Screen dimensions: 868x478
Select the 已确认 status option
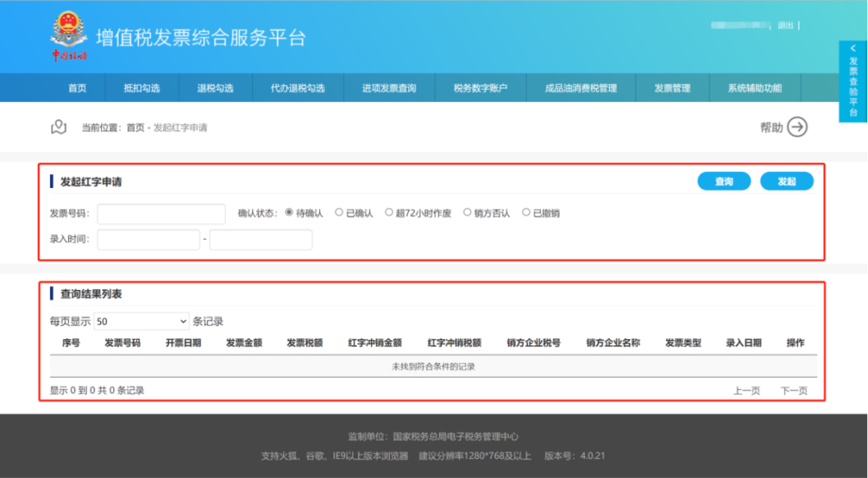pyautogui.click(x=339, y=213)
